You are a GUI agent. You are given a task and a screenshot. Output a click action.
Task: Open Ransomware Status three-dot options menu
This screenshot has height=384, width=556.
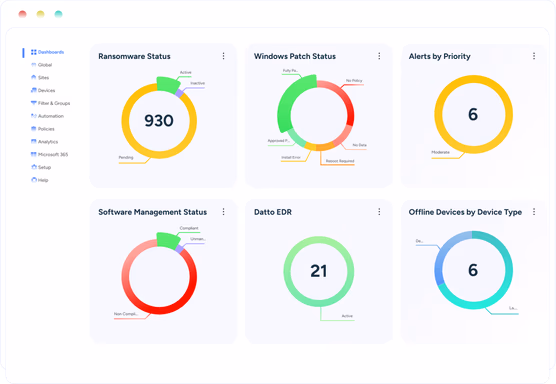coord(223,56)
